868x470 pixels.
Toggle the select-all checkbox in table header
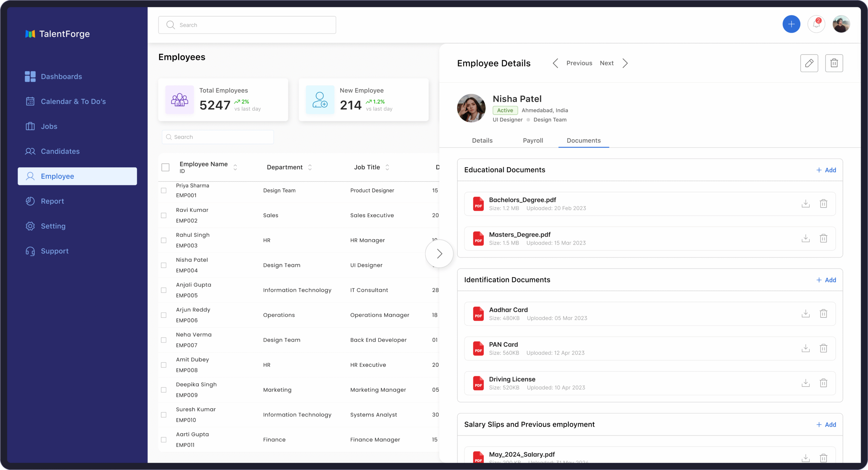click(x=165, y=167)
